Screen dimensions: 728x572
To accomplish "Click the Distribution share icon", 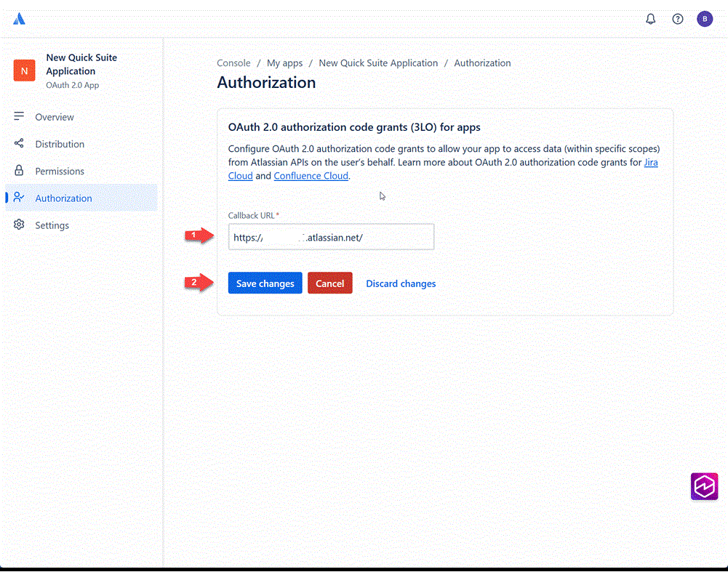I will [19, 143].
